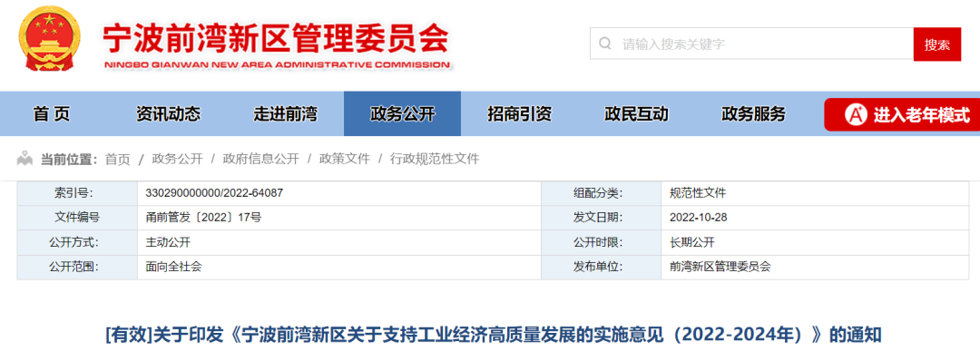Click the 规范性文件 cell

pyautogui.click(x=698, y=193)
